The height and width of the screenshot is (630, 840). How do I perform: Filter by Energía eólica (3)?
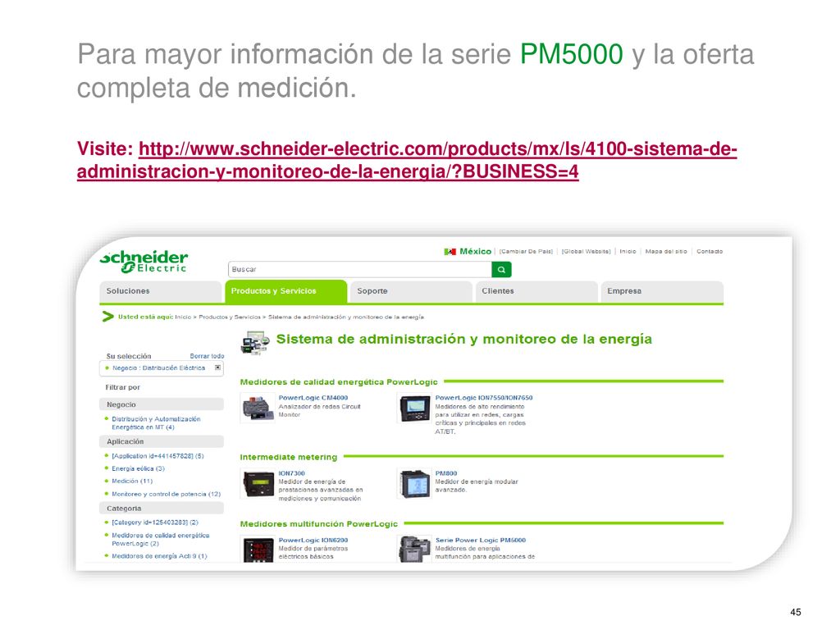click(x=138, y=468)
